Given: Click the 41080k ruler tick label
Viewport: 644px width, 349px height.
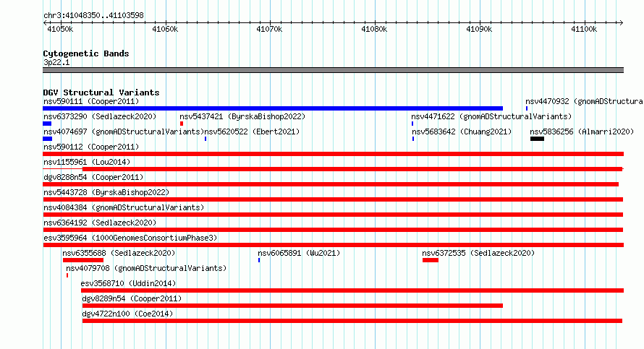Looking at the screenshot, I should (374, 29).
